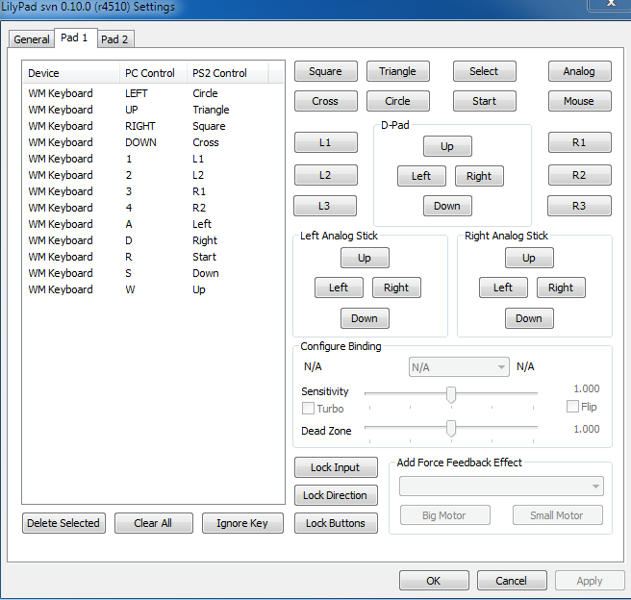Click Right Analog Stick Right button
631x600 pixels.
[x=560, y=287]
